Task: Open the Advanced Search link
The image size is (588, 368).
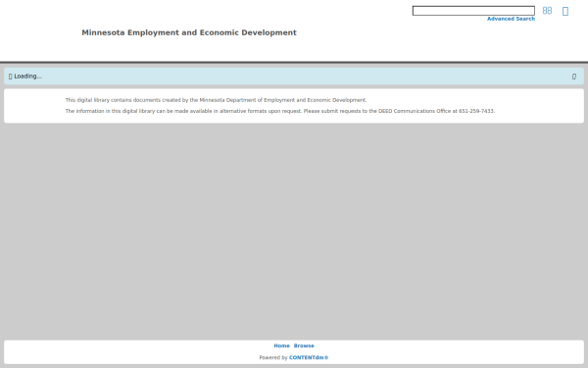Action: tap(511, 19)
